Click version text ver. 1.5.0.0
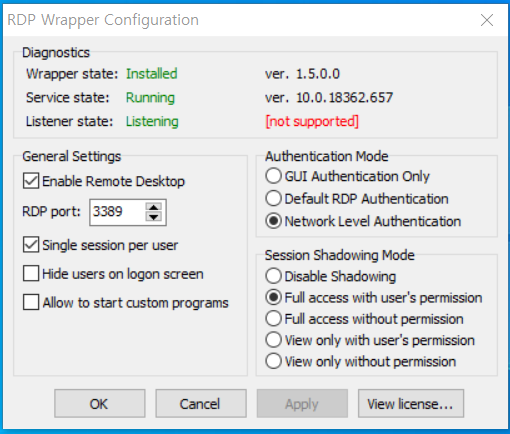 [x=302, y=74]
